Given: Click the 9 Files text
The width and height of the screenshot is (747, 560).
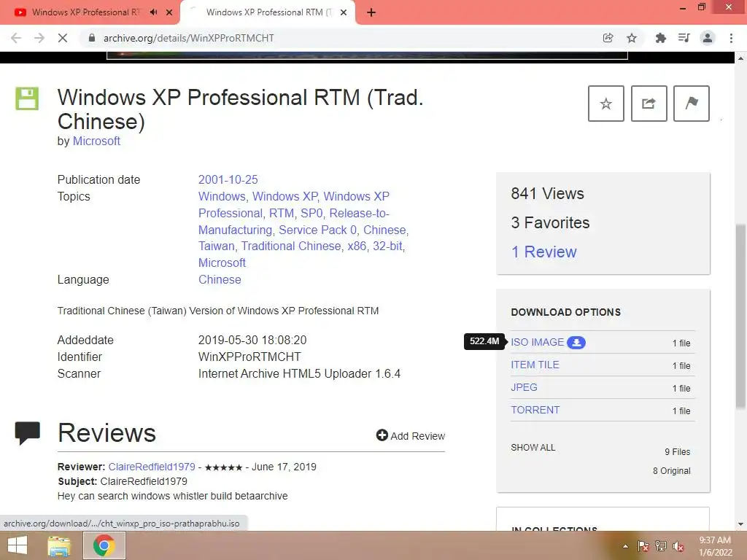Looking at the screenshot, I should click(678, 452).
